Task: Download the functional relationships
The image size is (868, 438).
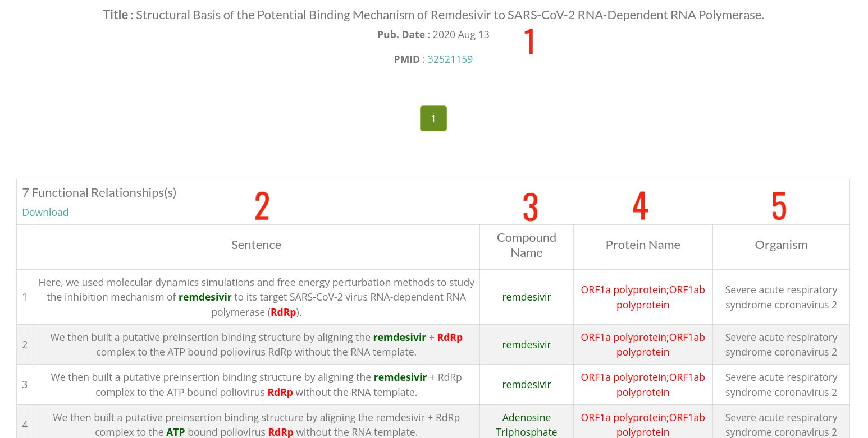Action: pos(45,212)
